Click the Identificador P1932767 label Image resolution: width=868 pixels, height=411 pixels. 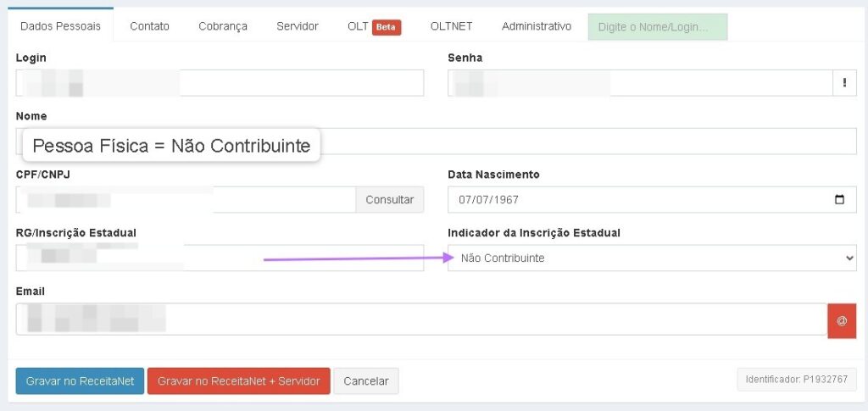pyautogui.click(x=796, y=380)
